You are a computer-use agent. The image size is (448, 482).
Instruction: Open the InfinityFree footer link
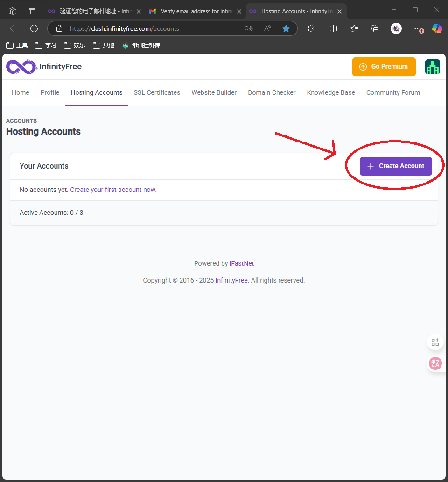click(x=231, y=280)
